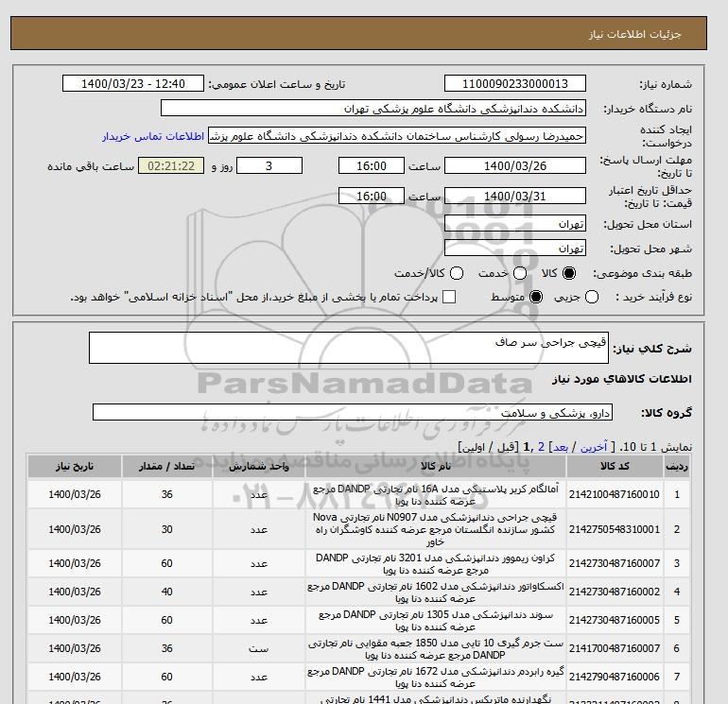Open اطلاعات تماس خریدار link
Viewport: 728px width, 704px height.
pos(153,136)
